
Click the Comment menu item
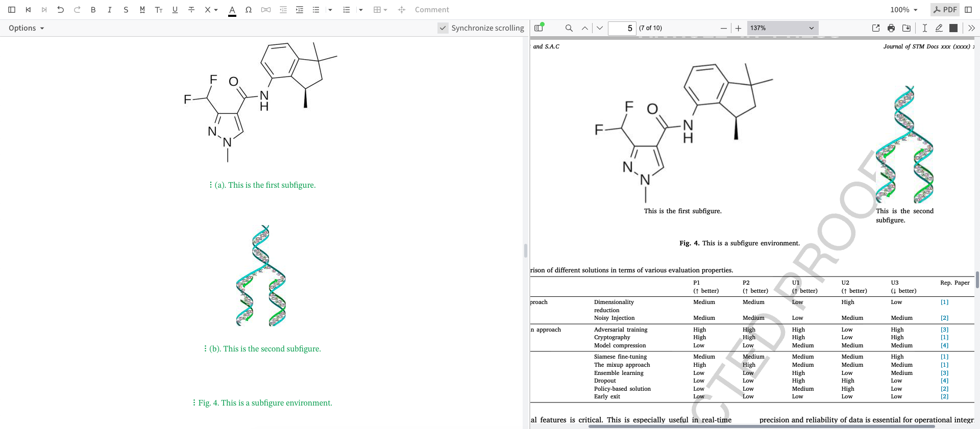pyautogui.click(x=432, y=10)
